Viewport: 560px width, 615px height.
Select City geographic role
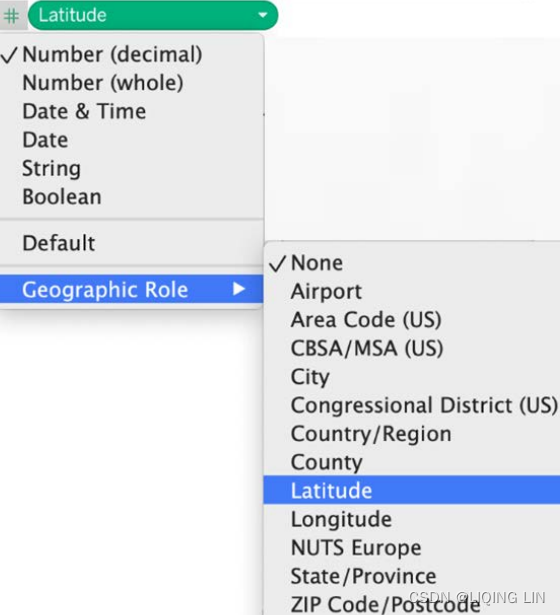tap(412, 377)
